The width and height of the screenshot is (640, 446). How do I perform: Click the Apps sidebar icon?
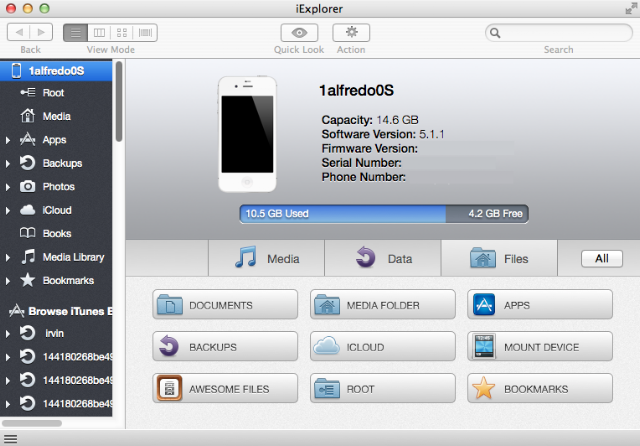(x=27, y=140)
